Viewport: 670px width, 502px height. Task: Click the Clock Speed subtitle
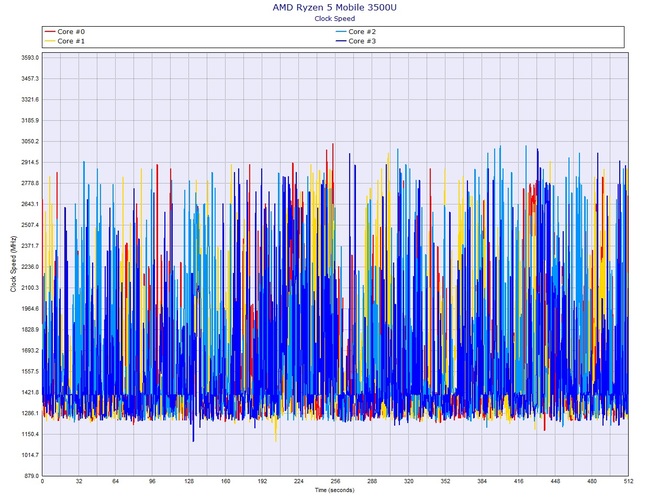[x=335, y=18]
